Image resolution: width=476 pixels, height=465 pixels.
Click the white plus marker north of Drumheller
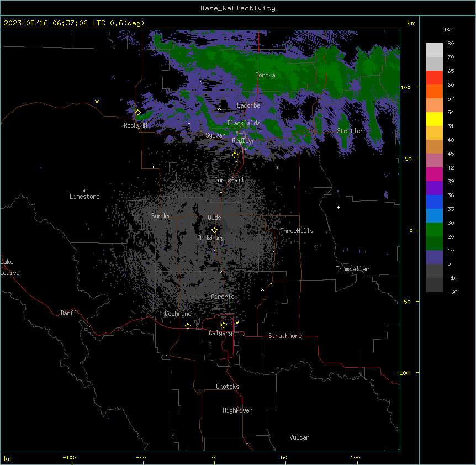338,207
